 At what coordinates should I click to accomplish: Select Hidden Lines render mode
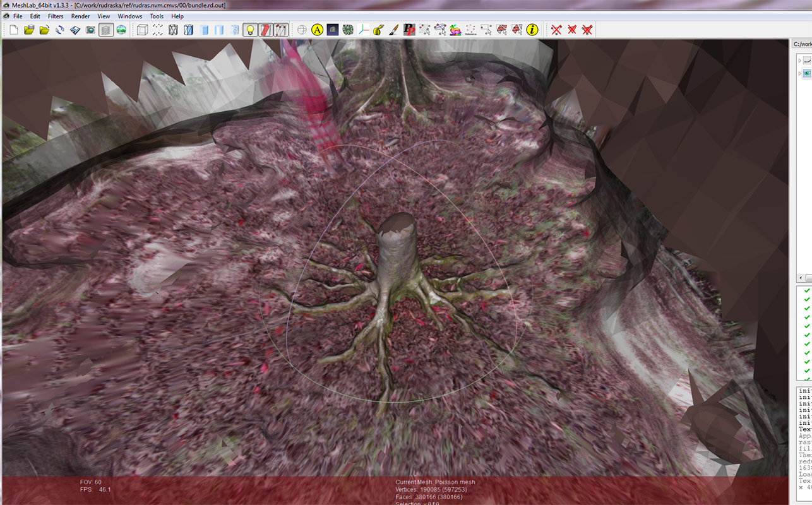tap(188, 30)
